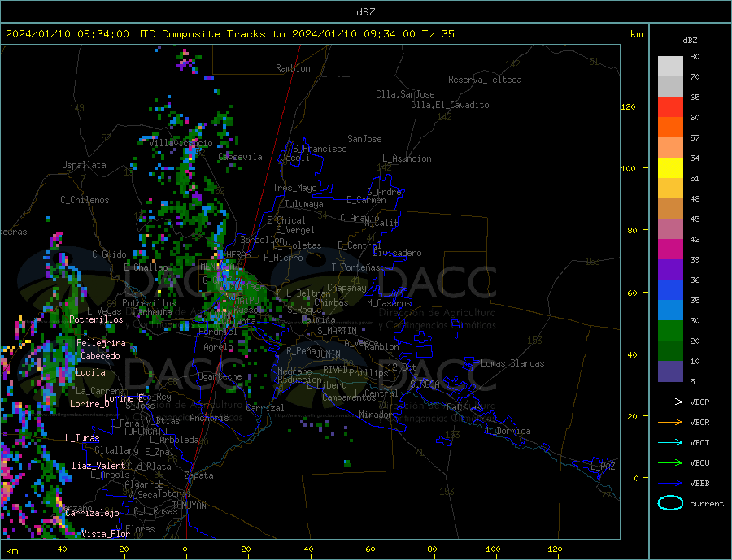732x560 pixels.
Task: Click the dBZ title at top center
Action: (365, 12)
